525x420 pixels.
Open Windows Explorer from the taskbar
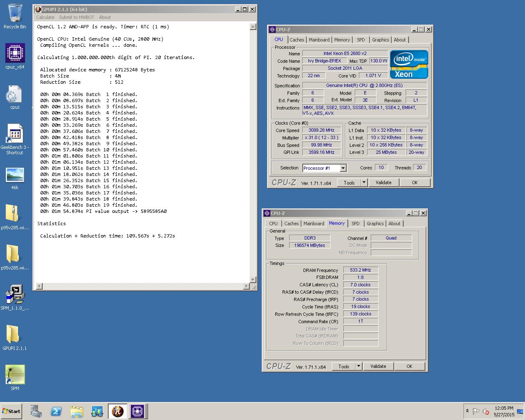[77, 411]
